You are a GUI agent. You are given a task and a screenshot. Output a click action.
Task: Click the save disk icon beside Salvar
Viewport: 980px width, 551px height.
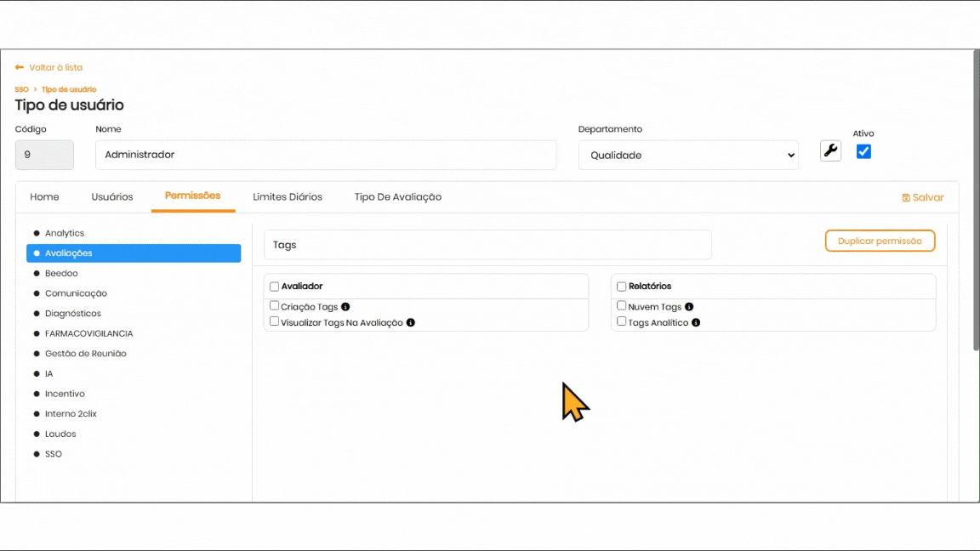(x=906, y=197)
